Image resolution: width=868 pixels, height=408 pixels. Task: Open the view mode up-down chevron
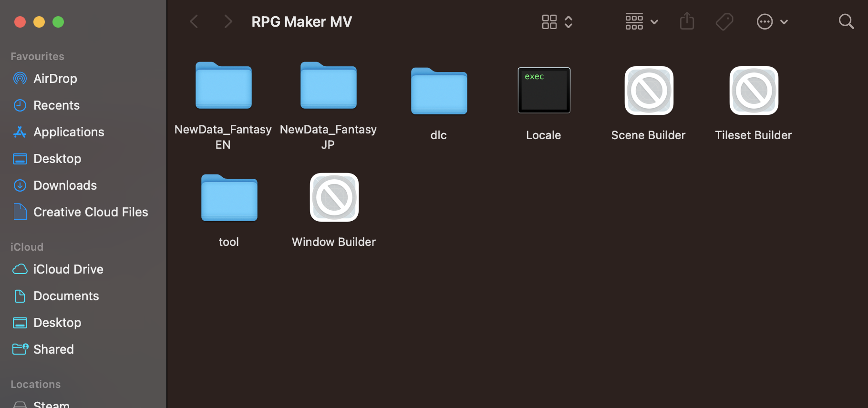568,22
